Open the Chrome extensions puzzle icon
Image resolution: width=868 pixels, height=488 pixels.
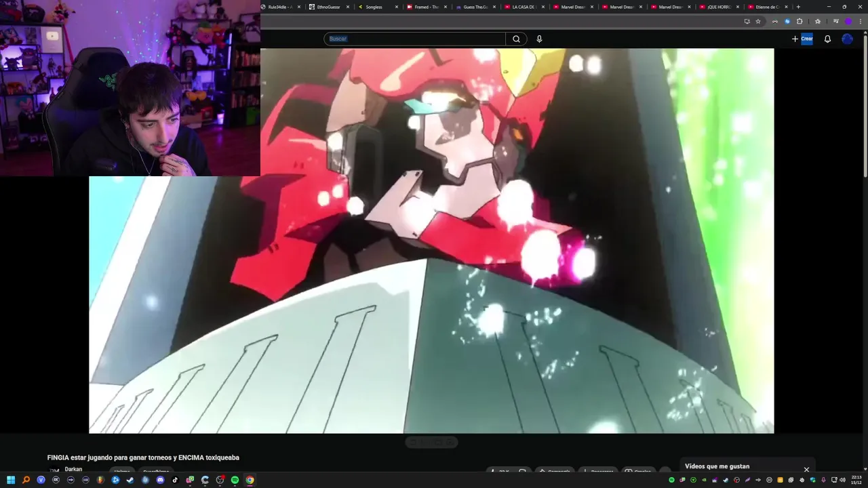coord(800,21)
